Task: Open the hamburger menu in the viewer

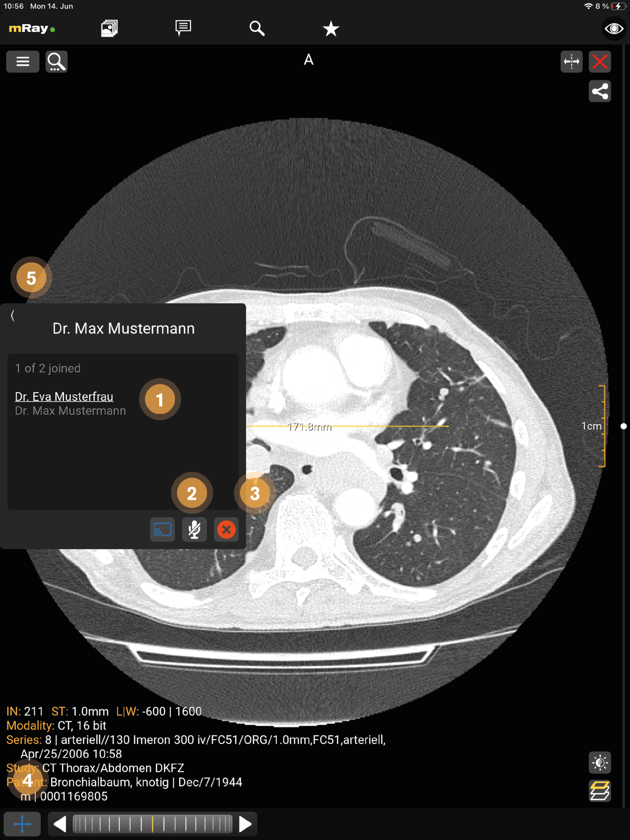Action: [23, 61]
